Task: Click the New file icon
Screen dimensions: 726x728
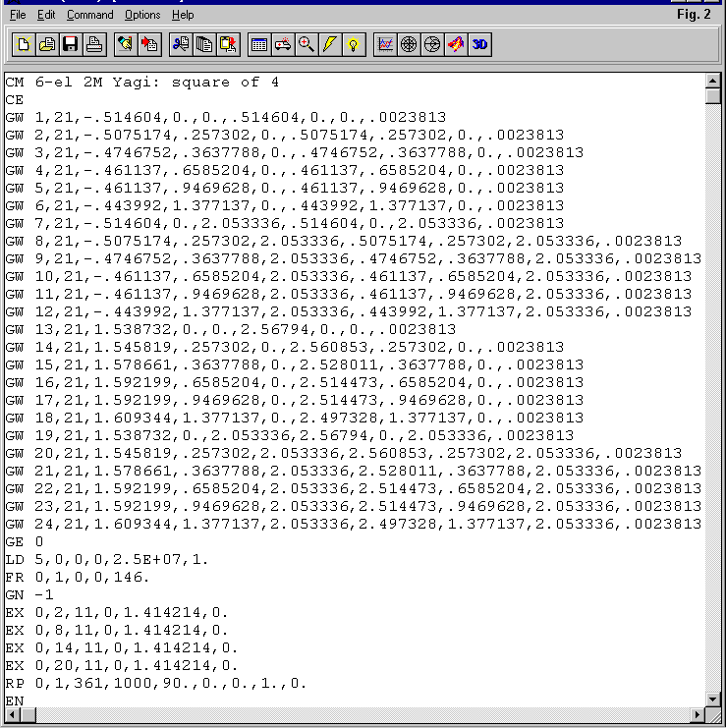Action: (x=23, y=44)
